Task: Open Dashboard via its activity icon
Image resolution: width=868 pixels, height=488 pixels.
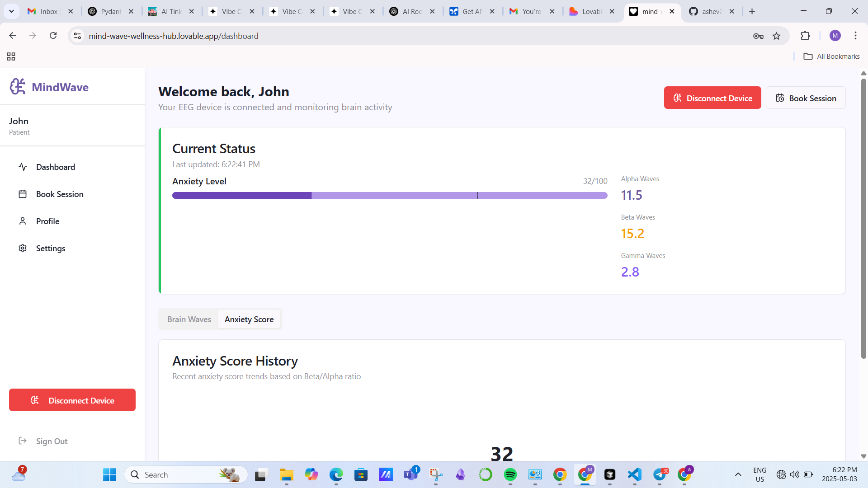Action: click(x=23, y=167)
